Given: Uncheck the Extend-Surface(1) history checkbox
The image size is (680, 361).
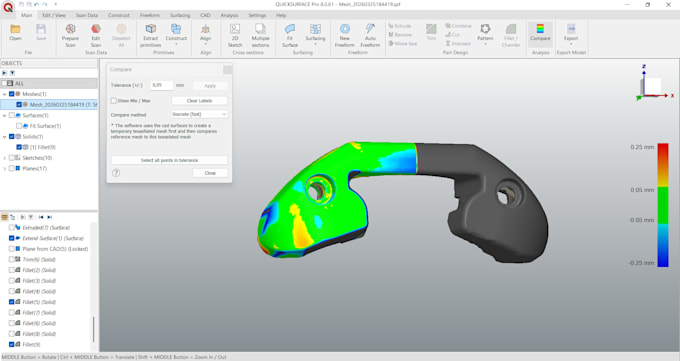Looking at the screenshot, I should [x=12, y=238].
